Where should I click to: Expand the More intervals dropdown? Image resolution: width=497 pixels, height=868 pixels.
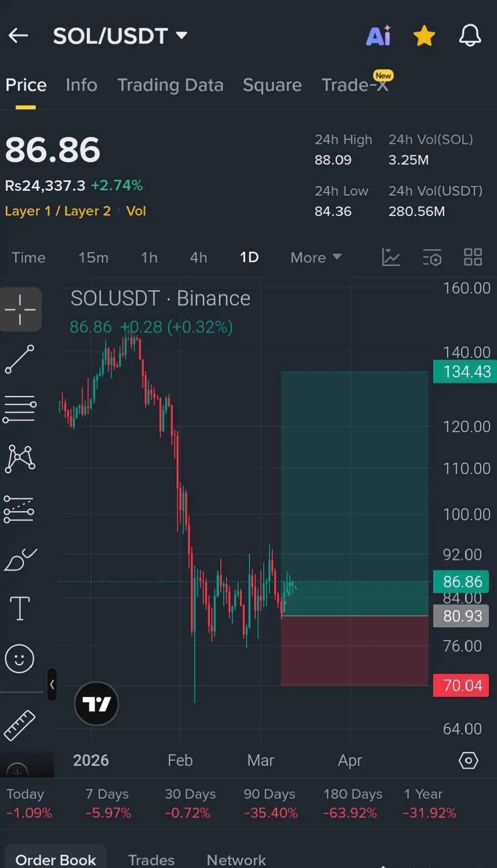(x=316, y=258)
